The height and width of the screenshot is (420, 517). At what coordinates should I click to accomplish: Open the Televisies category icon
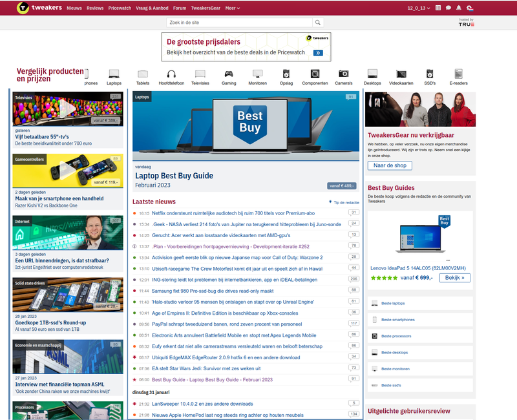pyautogui.click(x=200, y=74)
